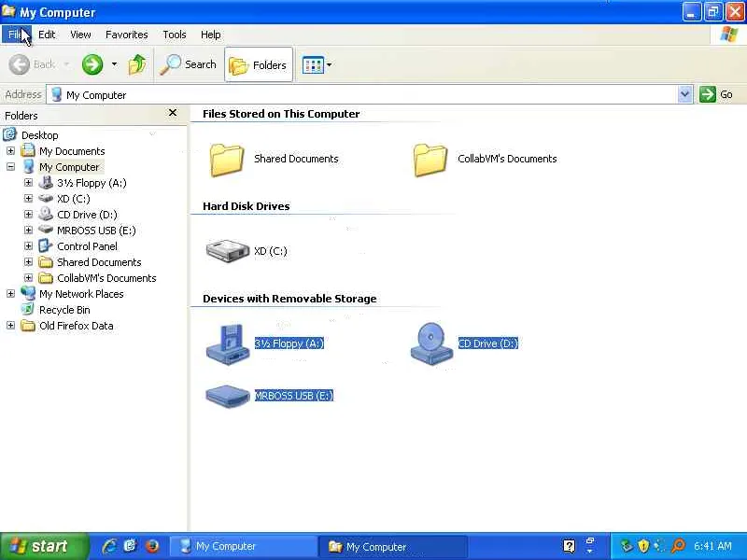Collapse My Computer tree node
The image size is (747, 560).
pyautogui.click(x=10, y=167)
